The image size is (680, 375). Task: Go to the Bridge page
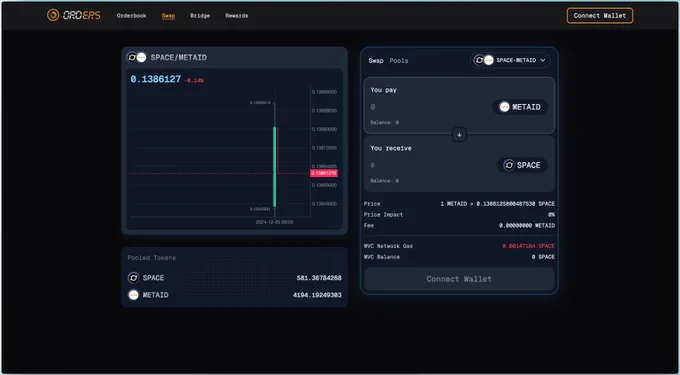(200, 16)
